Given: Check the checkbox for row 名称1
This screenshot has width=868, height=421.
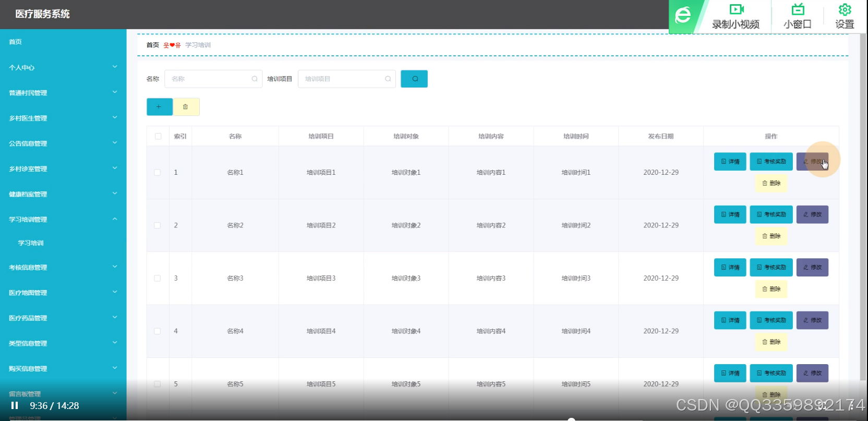Looking at the screenshot, I should pos(157,172).
